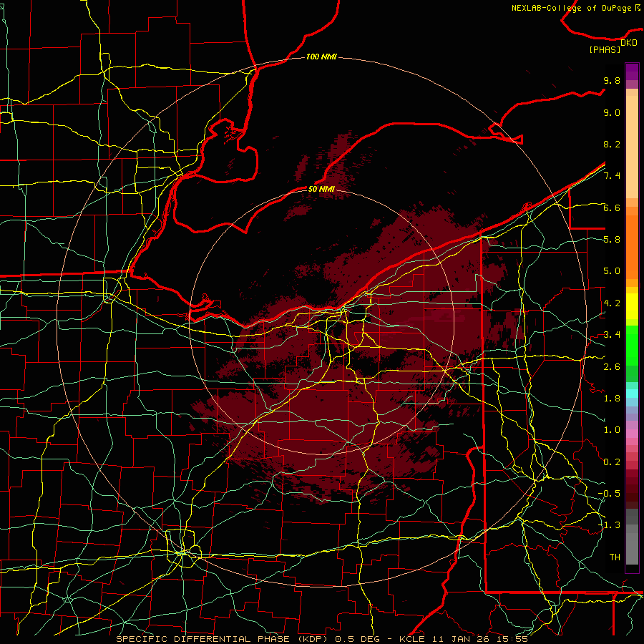Click the Specific Differential Phase KCLE title text
Screen dimensions: 644x644
pyautogui.click(x=321, y=639)
